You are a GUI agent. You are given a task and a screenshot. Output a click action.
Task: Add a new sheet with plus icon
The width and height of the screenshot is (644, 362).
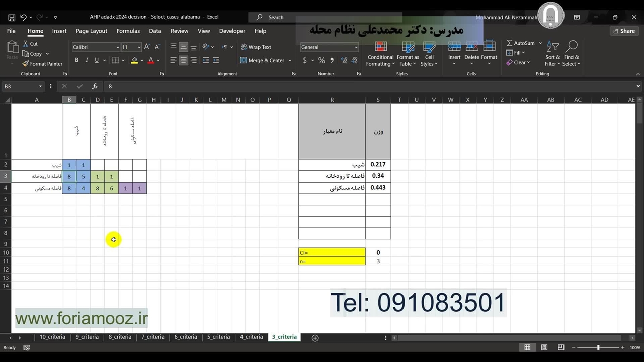[315, 338]
